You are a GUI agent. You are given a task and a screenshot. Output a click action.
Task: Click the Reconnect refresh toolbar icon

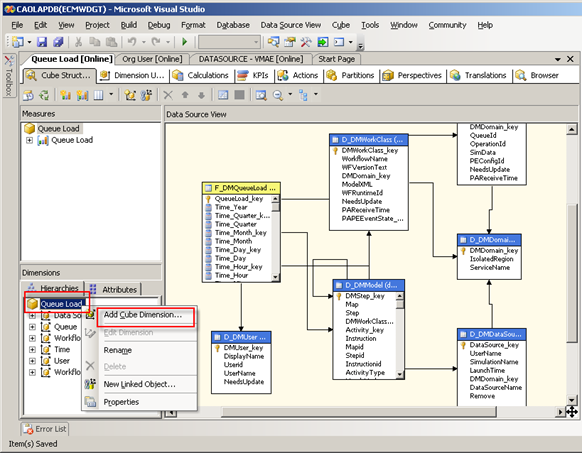point(44,95)
